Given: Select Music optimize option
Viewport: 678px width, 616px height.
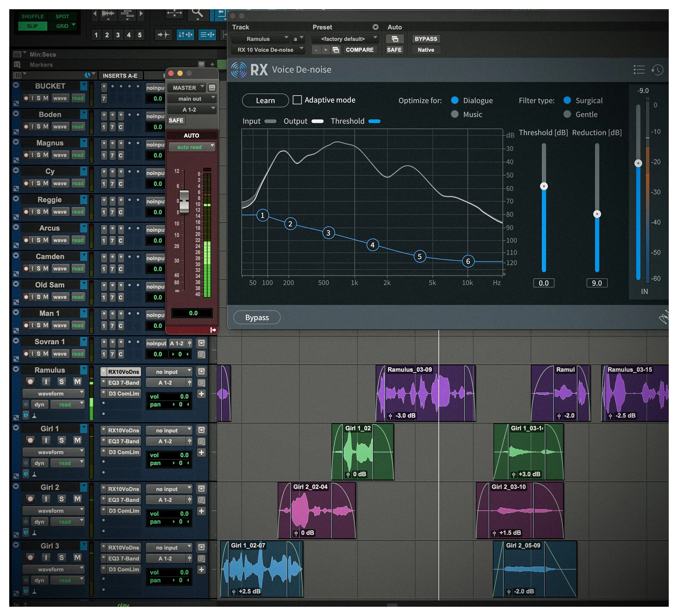Looking at the screenshot, I should (455, 114).
